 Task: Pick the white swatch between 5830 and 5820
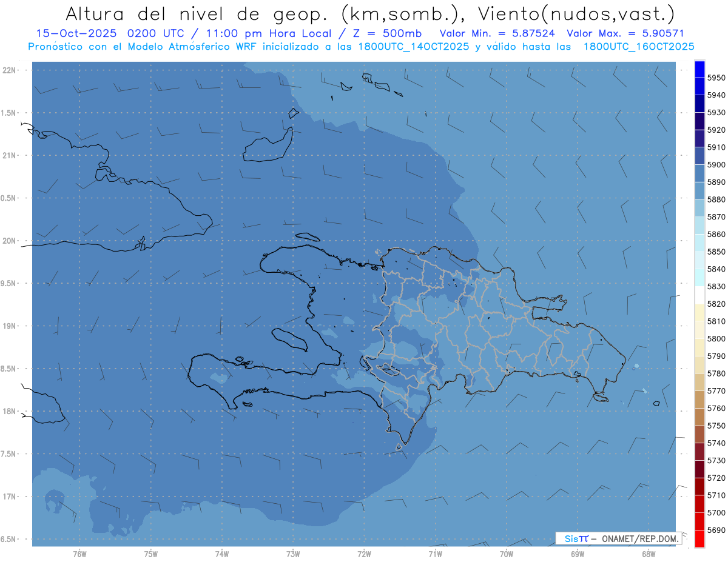[699, 295]
